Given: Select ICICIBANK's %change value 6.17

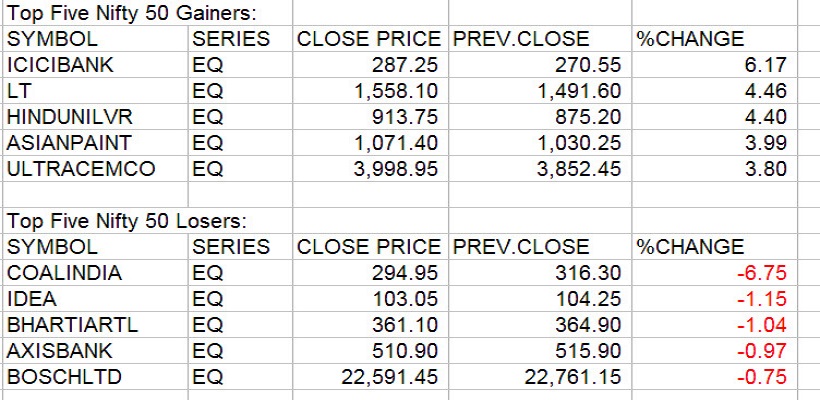Looking at the screenshot, I should click(x=768, y=66).
